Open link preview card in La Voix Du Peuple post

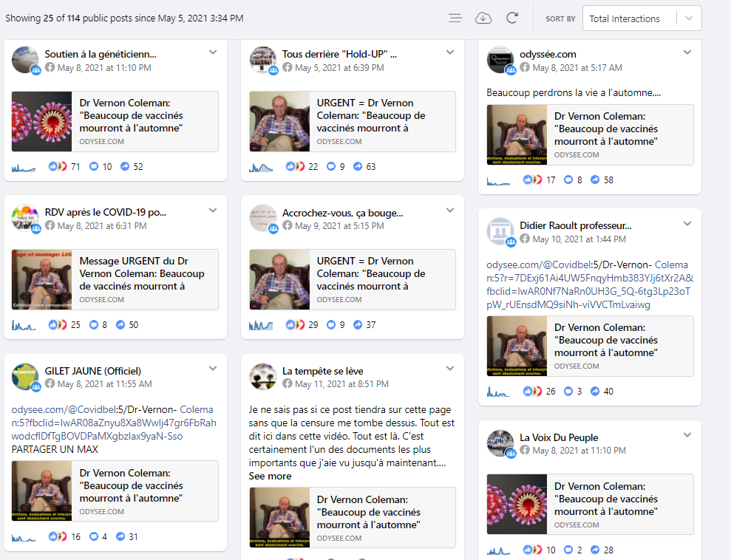tap(591, 504)
